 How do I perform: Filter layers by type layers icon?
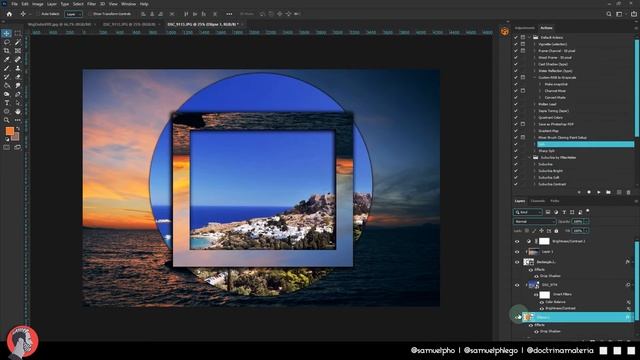click(x=564, y=212)
